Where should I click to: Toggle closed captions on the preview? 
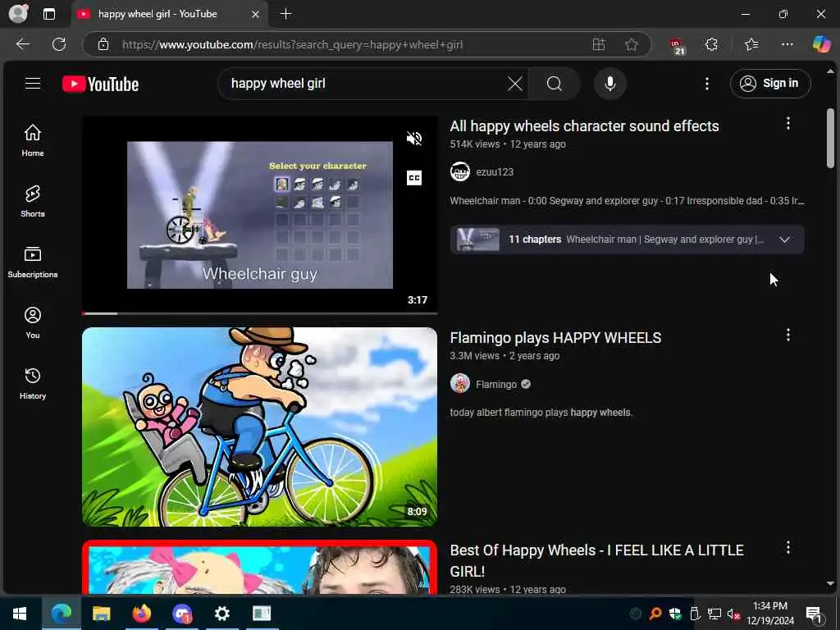[414, 178]
